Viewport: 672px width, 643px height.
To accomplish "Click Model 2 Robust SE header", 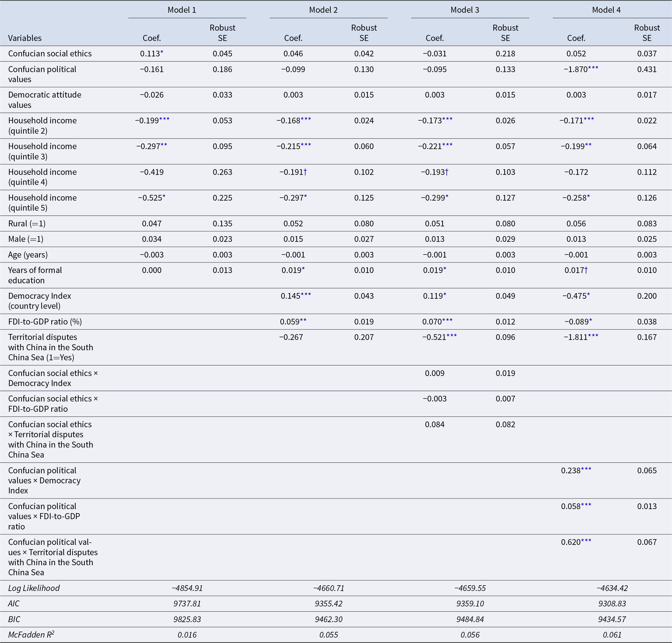I will (364, 33).
